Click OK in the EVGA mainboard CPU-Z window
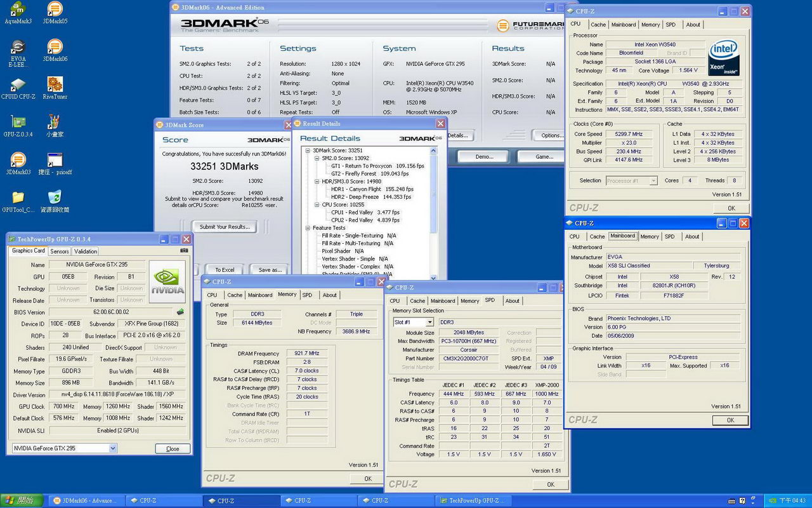This screenshot has width=812, height=508. (x=730, y=420)
